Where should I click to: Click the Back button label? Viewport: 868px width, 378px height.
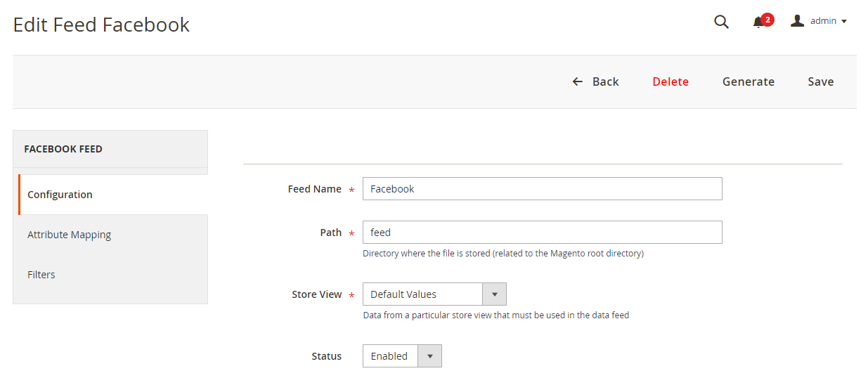tap(605, 82)
